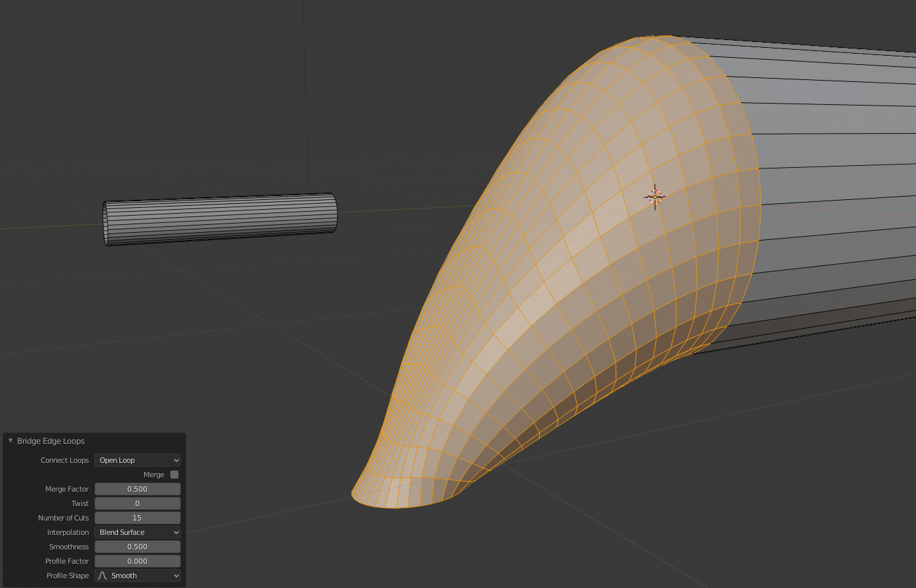Select the Twist value field
Viewport: 916px width, 588px height.
click(x=137, y=503)
